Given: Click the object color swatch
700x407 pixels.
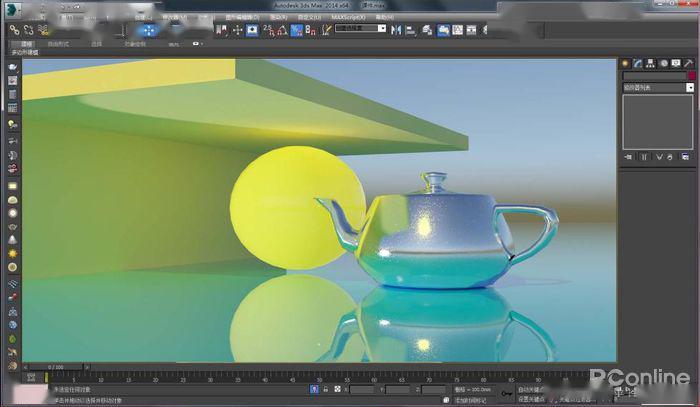Looking at the screenshot, I should tap(689, 75).
